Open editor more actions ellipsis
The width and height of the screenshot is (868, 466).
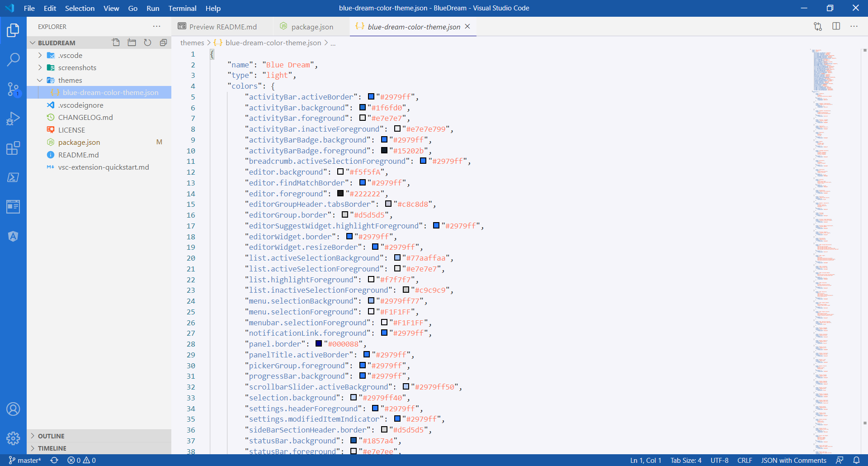(854, 27)
